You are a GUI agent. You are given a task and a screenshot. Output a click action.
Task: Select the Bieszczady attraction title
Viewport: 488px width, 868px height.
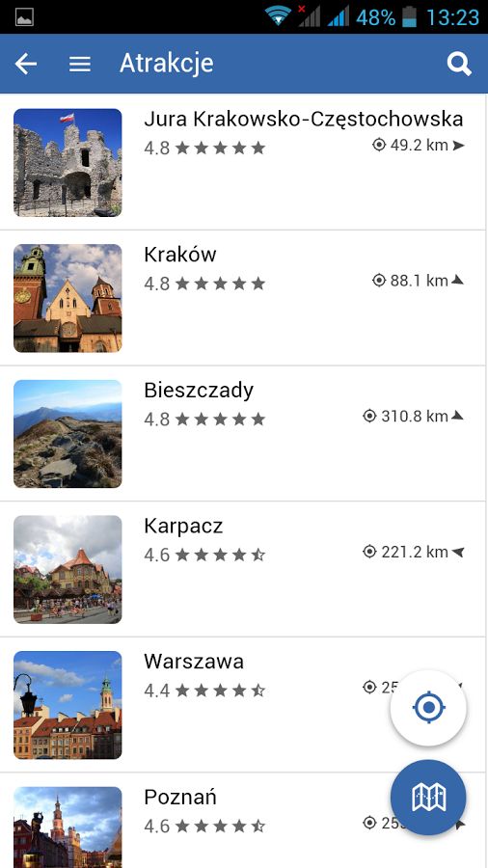point(199,391)
